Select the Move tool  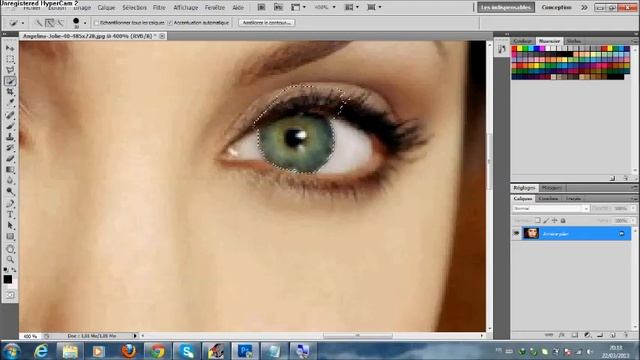[x=10, y=48]
